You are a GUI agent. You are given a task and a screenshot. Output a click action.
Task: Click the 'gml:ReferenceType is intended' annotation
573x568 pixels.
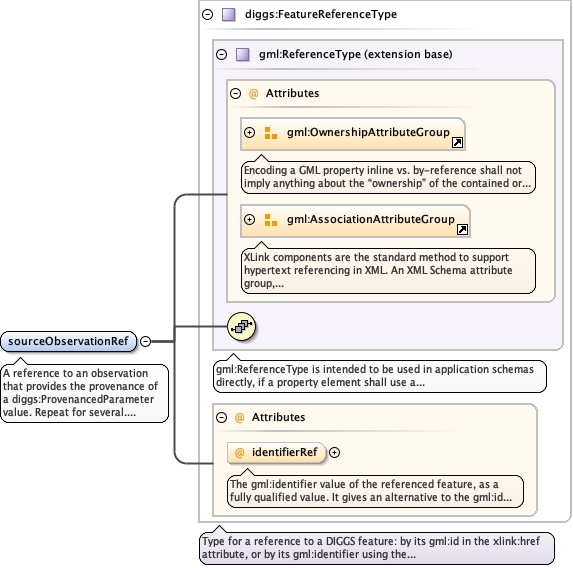(x=380, y=376)
